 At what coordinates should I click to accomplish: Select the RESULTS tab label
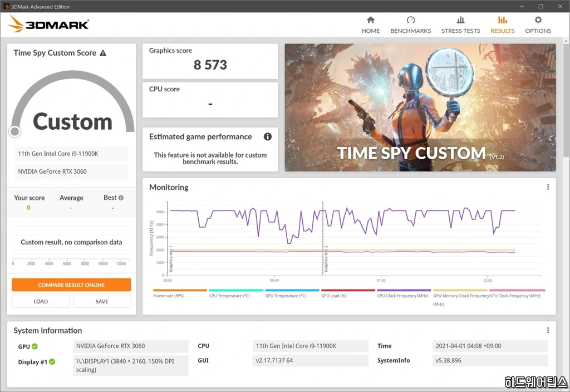(x=503, y=31)
